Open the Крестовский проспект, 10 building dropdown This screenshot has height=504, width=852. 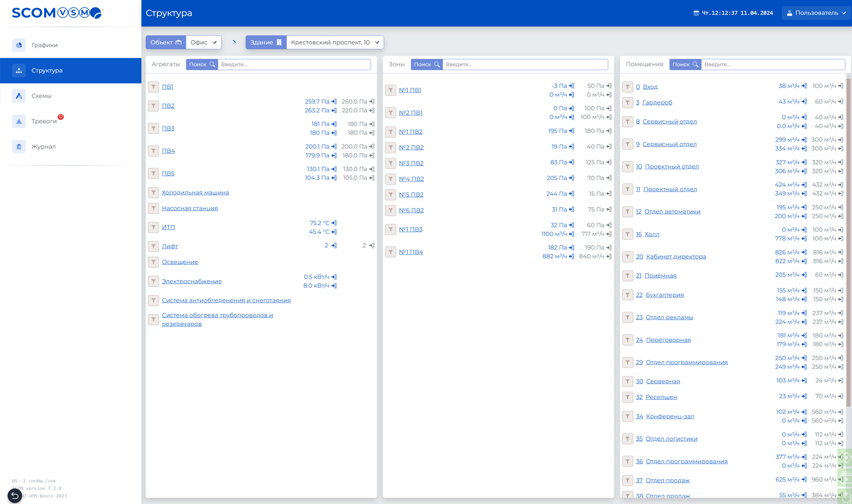[335, 42]
